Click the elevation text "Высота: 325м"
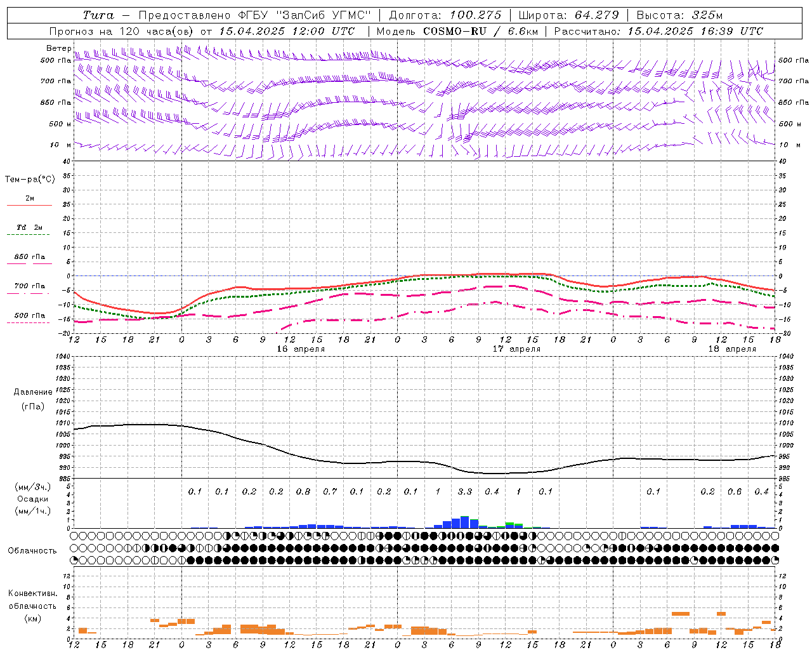Screen dimensions: 812x650 679,15
